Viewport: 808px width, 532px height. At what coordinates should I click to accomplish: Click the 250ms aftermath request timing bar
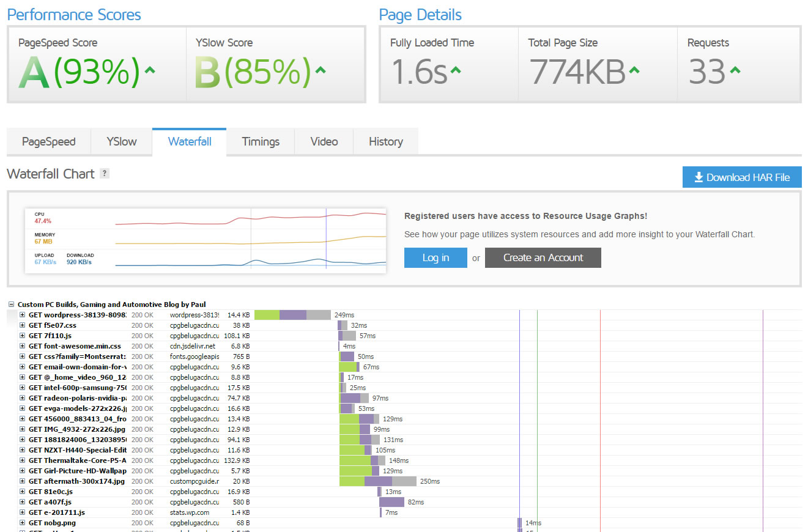[378, 481]
